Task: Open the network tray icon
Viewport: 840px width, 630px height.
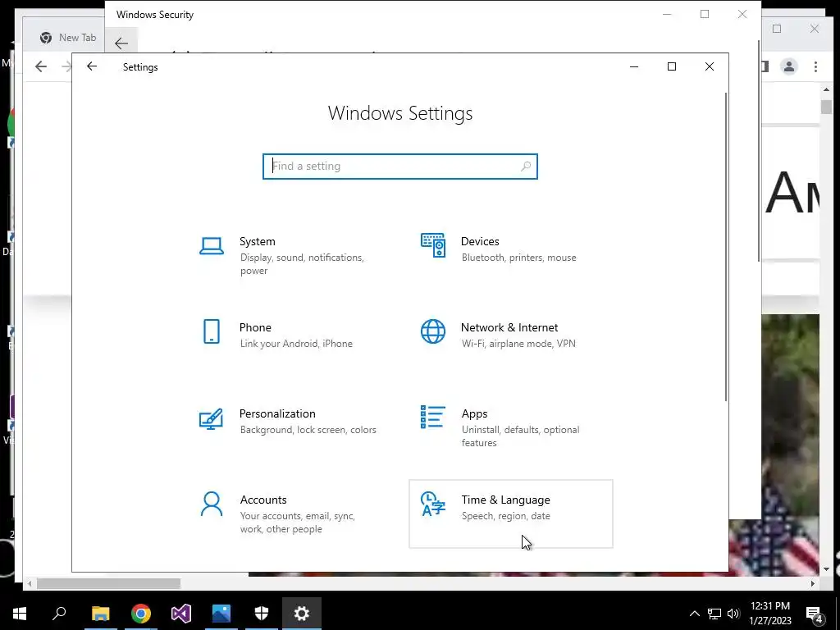Action: [714, 614]
